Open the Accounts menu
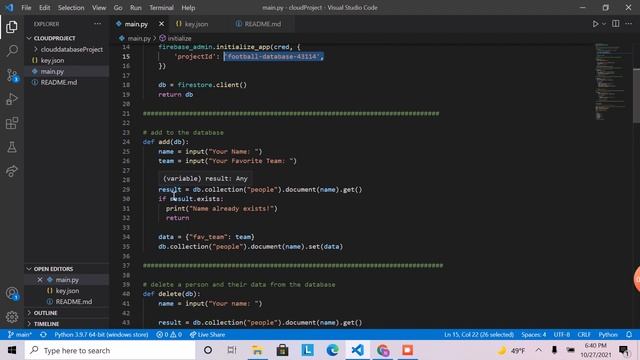Image resolution: width=640 pixels, height=360 pixels. pos(12,293)
